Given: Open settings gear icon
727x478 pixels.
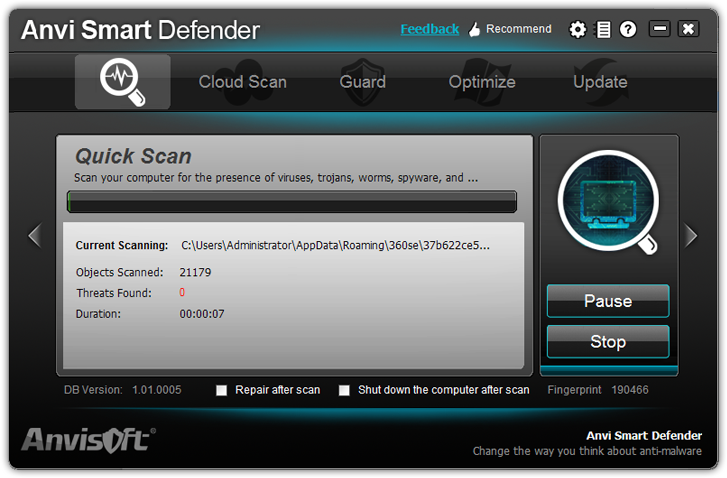Looking at the screenshot, I should [577, 30].
